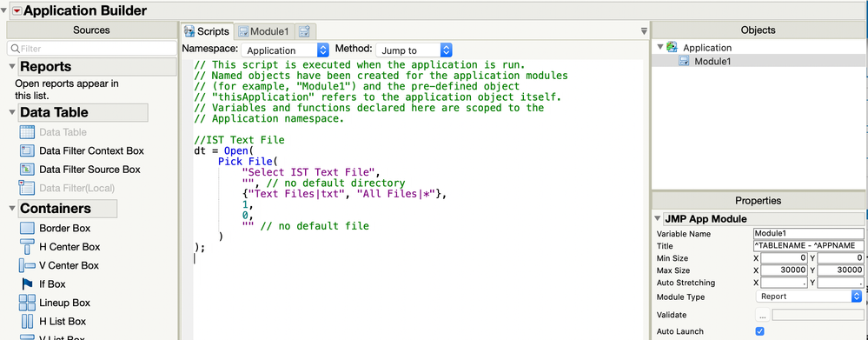Pick the Border Box container icon
The image size is (868, 340).
point(27,228)
